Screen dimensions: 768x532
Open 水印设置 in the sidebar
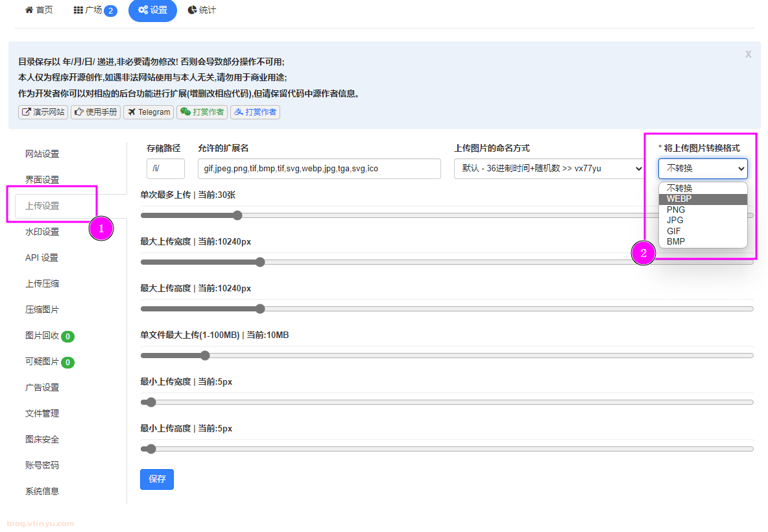42,232
